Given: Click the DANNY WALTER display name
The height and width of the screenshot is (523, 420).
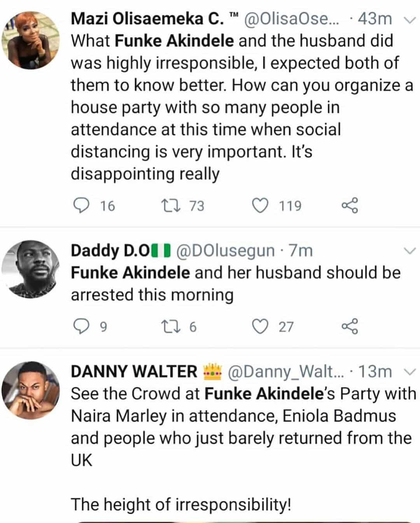Looking at the screenshot, I should point(134,371).
